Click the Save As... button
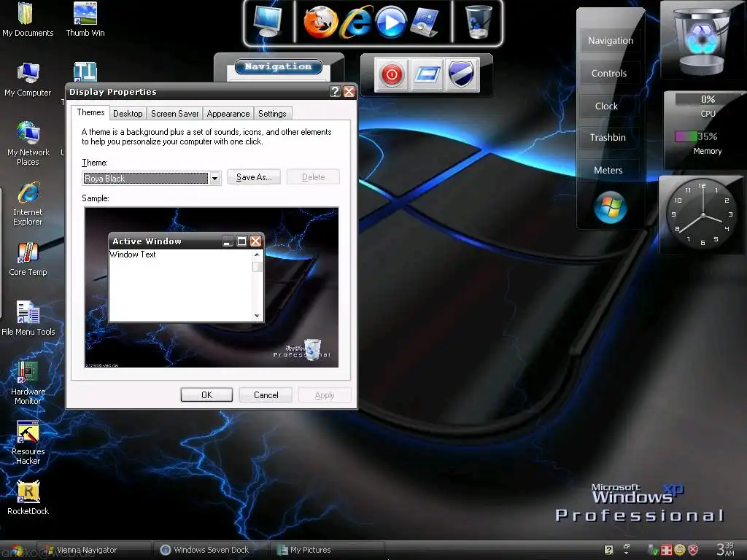Viewport: 747px width, 560px height. pyautogui.click(x=254, y=177)
